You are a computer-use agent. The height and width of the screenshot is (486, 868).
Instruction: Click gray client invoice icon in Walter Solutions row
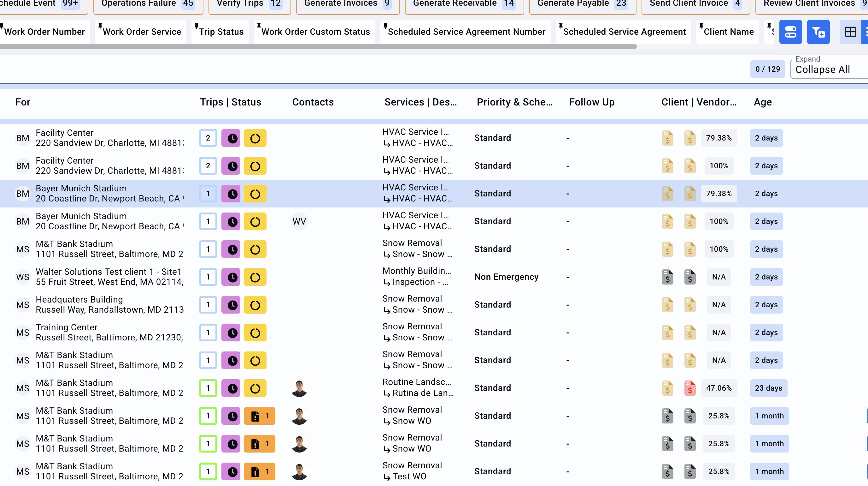pos(667,277)
